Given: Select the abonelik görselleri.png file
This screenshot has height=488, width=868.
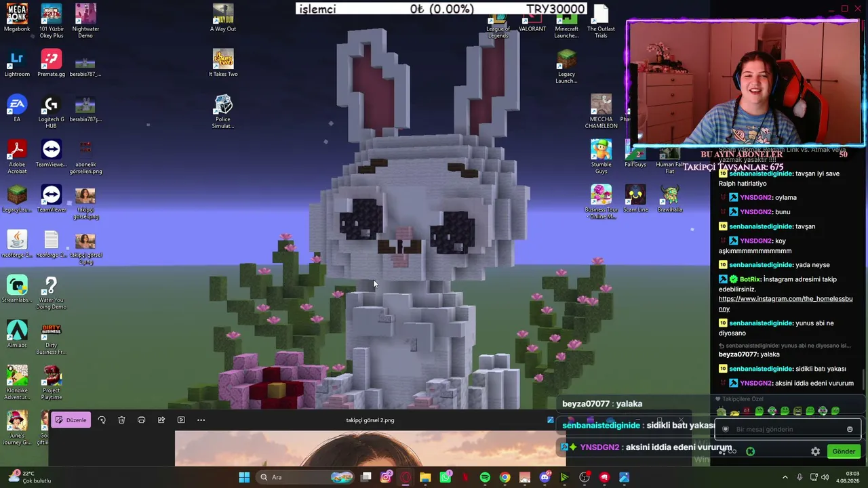Looking at the screenshot, I should point(85,157).
